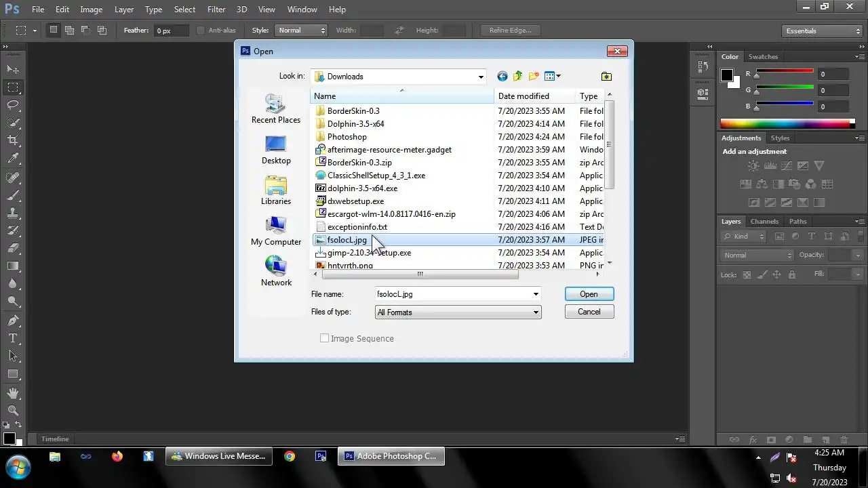Click the Open button
This screenshot has height=488, width=868.
point(589,294)
